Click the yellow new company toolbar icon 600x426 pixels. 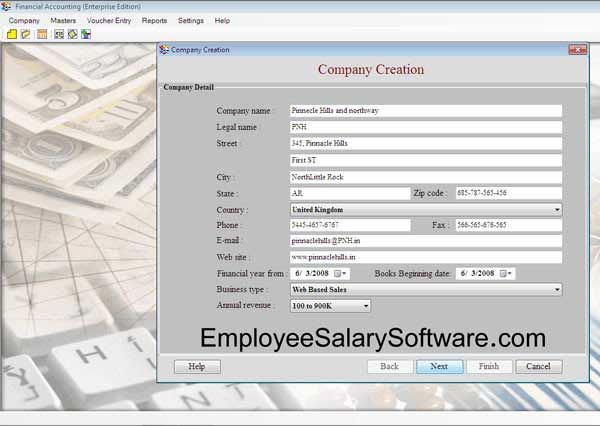[12, 34]
